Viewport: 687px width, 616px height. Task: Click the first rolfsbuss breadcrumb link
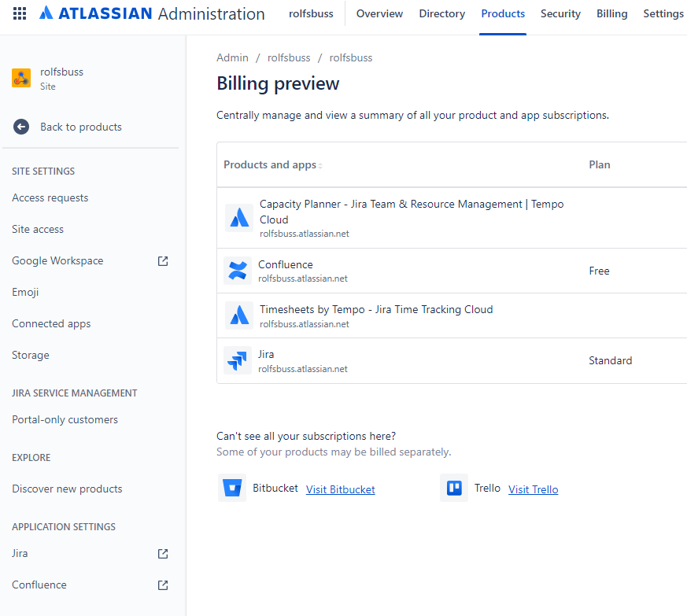coord(289,58)
